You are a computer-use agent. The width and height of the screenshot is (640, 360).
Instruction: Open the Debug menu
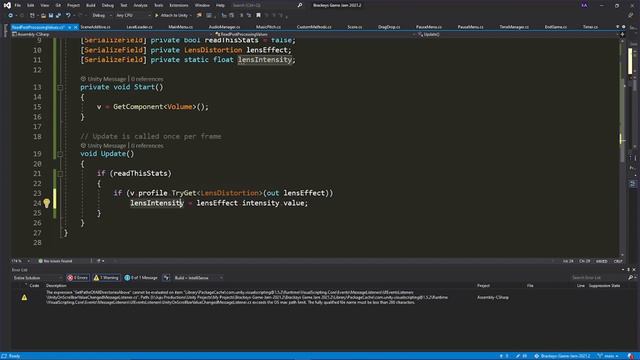point(108,5)
